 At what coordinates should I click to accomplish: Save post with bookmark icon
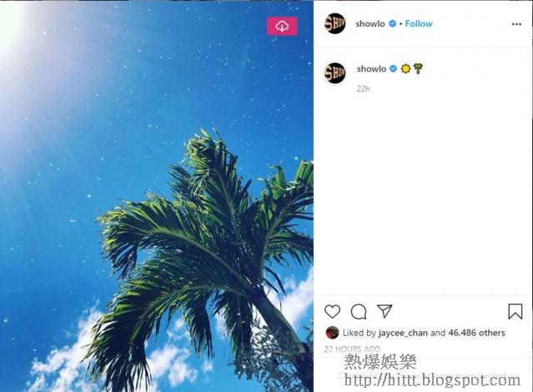pos(515,311)
